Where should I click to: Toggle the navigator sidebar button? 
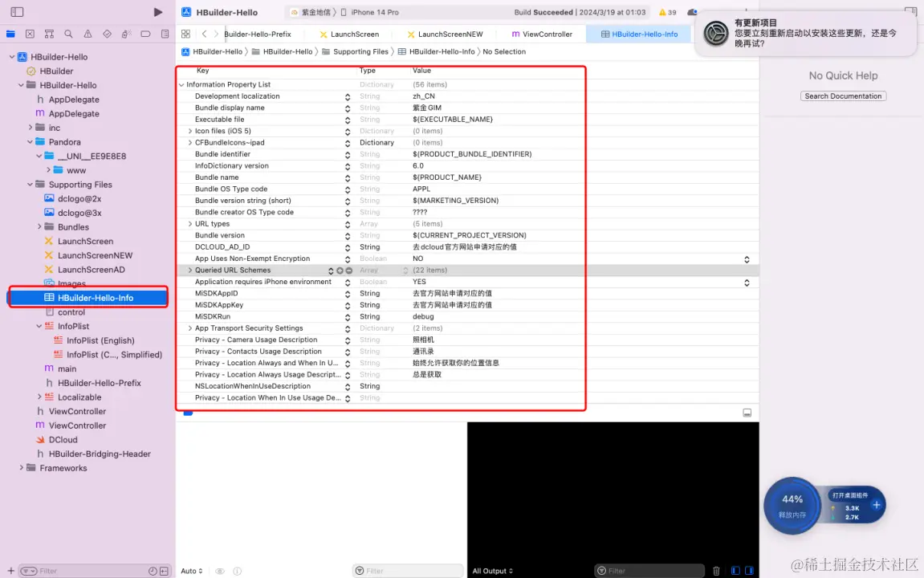(17, 12)
